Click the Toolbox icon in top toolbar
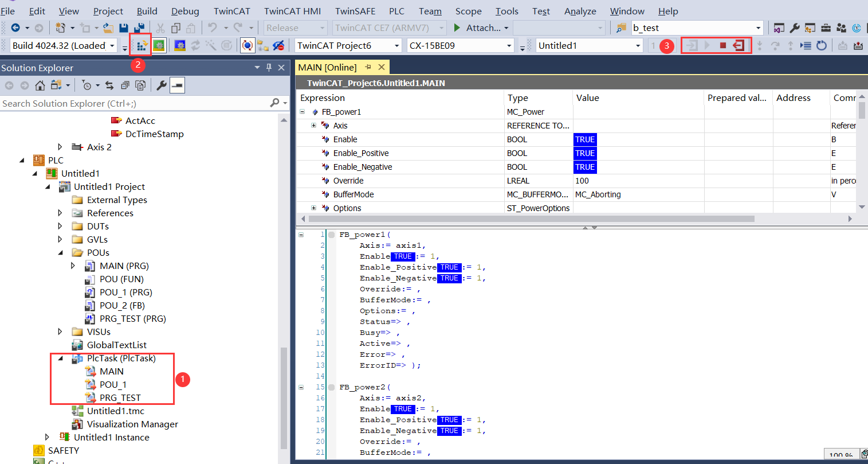 pos(826,28)
